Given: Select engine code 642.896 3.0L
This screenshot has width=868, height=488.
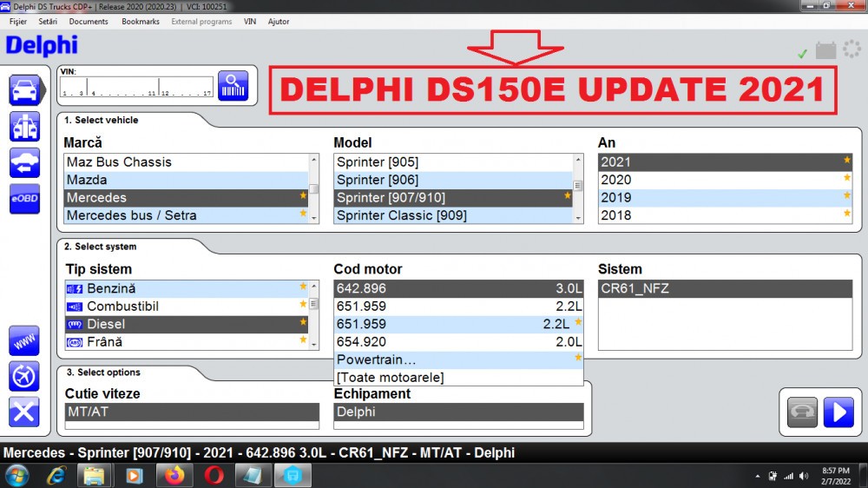Looking at the screenshot, I should pos(459,288).
